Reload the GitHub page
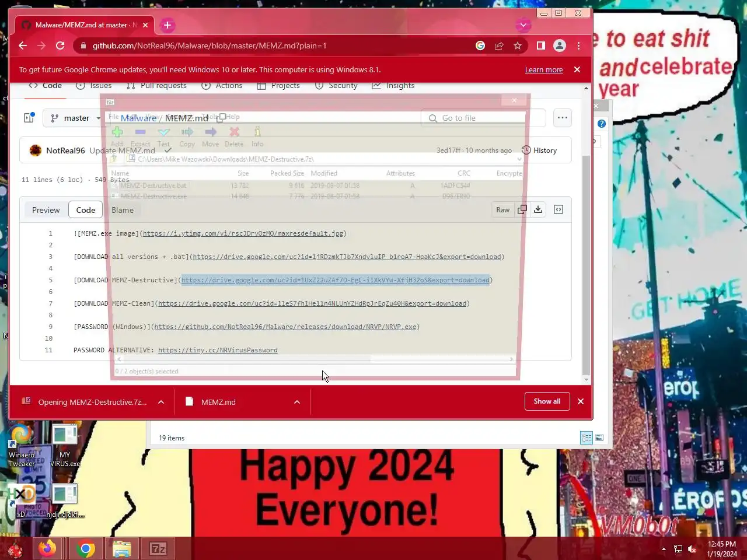The image size is (747, 560). pos(60,45)
